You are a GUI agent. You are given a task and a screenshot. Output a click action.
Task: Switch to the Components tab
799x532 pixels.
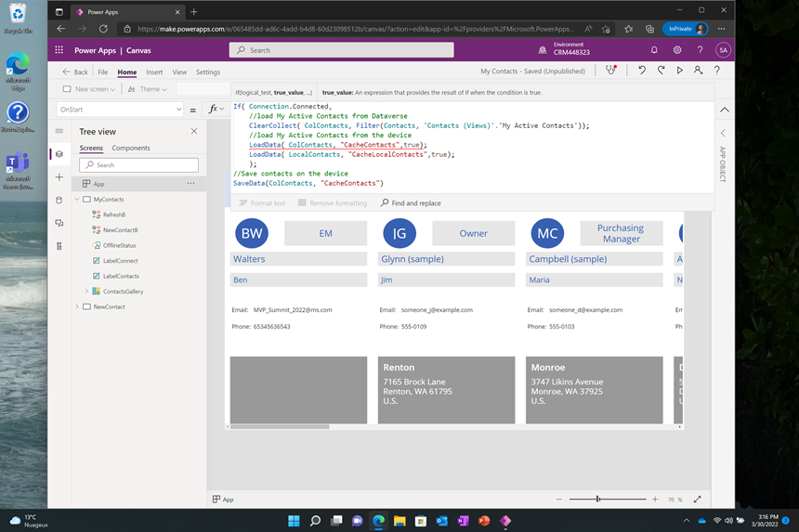point(131,148)
